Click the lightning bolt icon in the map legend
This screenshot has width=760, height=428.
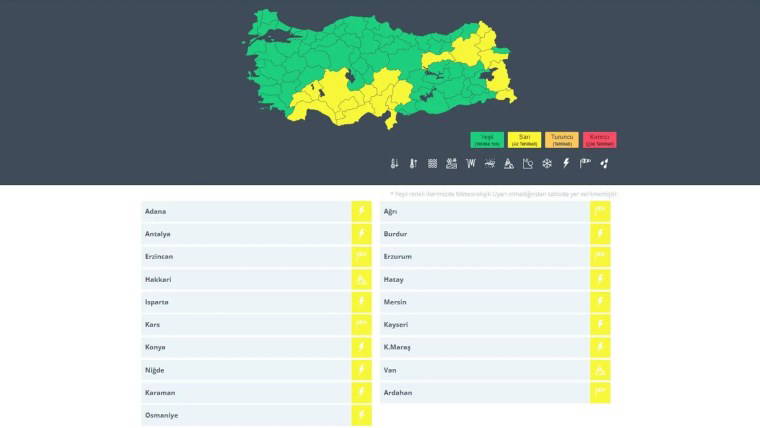click(x=566, y=163)
